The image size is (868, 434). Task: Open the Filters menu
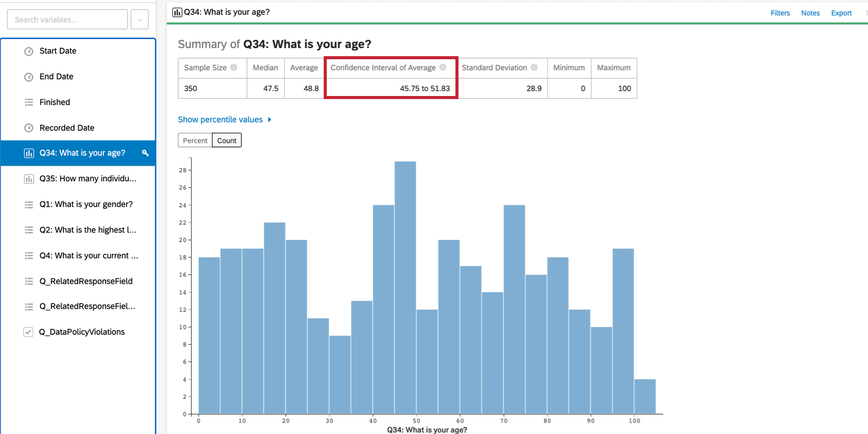pyautogui.click(x=780, y=13)
